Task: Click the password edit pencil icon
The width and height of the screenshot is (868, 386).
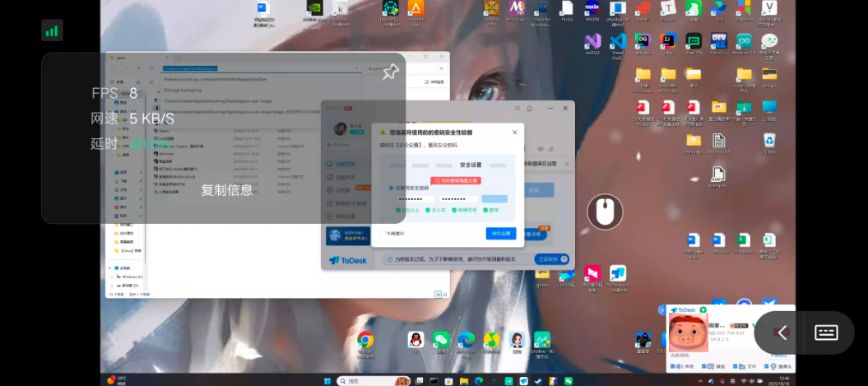Action: click(x=550, y=149)
